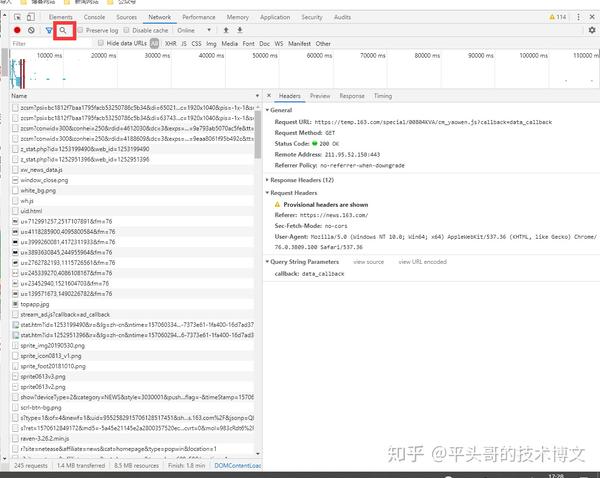Clear the network log
The height and width of the screenshot is (478, 600).
pyautogui.click(x=31, y=30)
